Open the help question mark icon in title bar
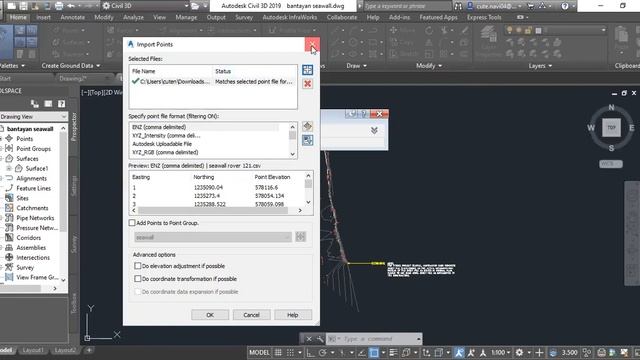This screenshot has width=640, height=360. coord(565,6)
